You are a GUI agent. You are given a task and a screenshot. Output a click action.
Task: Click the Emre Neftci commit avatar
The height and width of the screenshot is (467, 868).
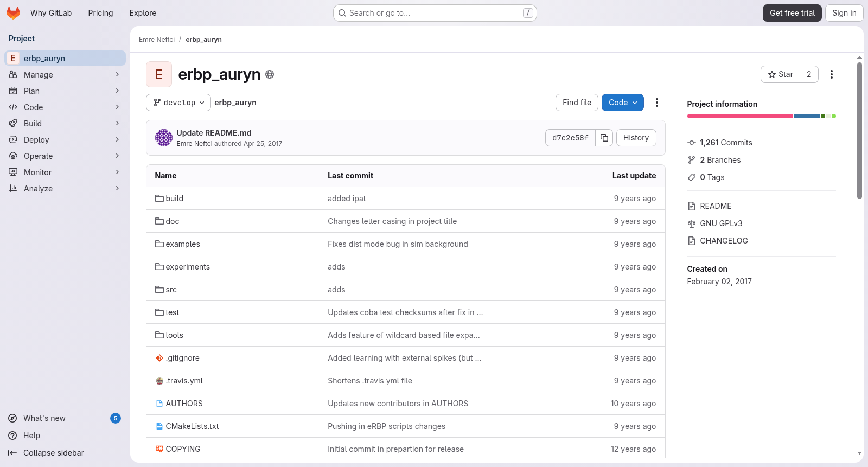point(164,138)
